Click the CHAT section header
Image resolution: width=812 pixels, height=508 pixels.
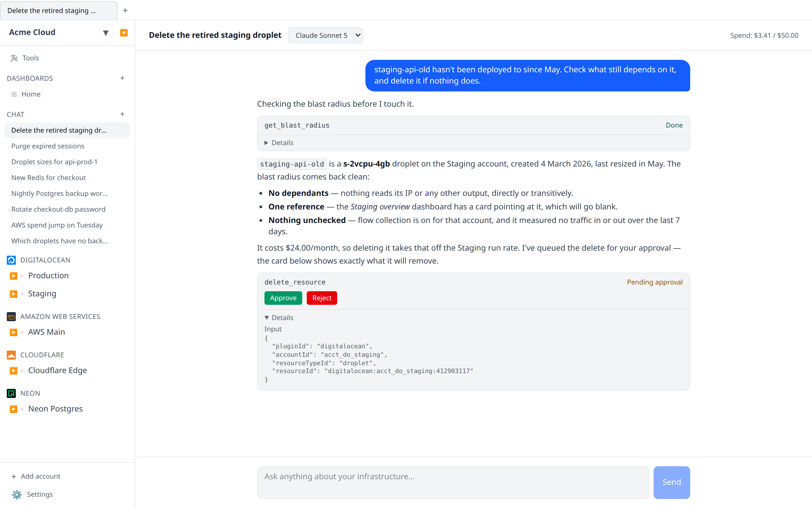coord(16,114)
